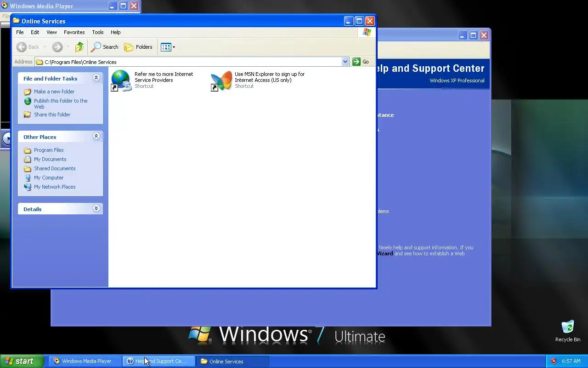
Task: Open the View menu
Action: point(51,32)
